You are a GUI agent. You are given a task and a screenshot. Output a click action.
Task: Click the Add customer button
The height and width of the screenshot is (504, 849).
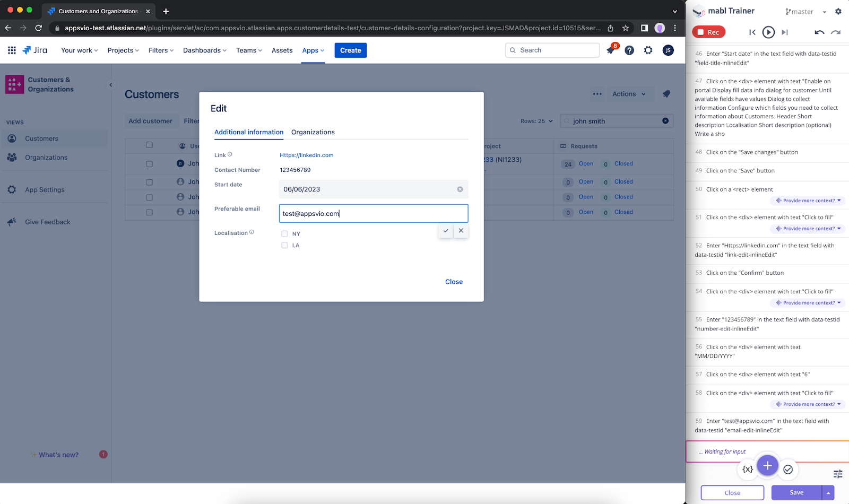point(151,121)
